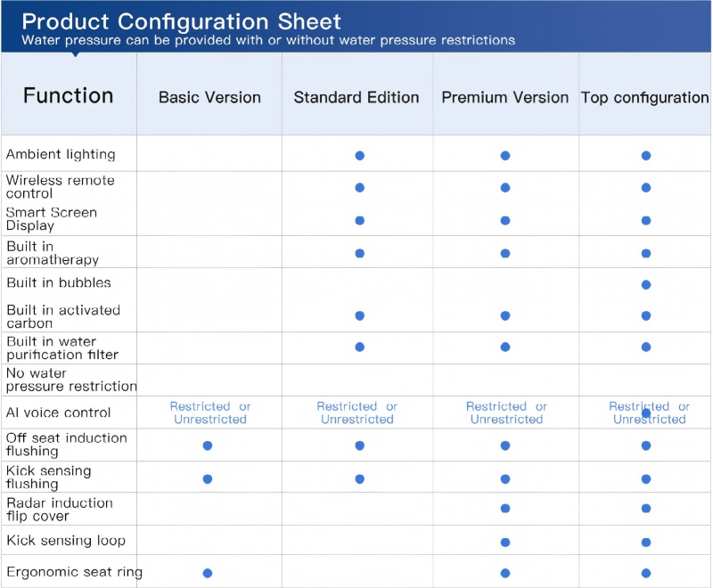713x588 pixels.
Task: Click Standard Edition's Built in aromatherapy dot
Action: pos(360,253)
